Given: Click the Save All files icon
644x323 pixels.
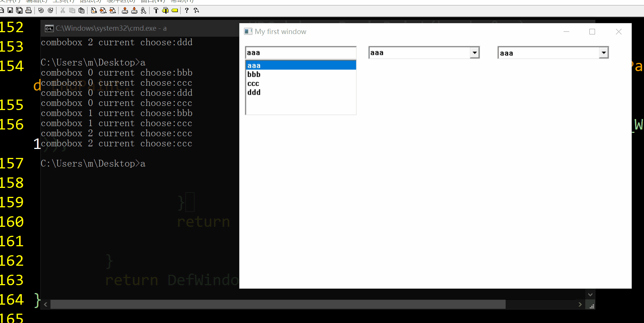Looking at the screenshot, I should [19, 10].
